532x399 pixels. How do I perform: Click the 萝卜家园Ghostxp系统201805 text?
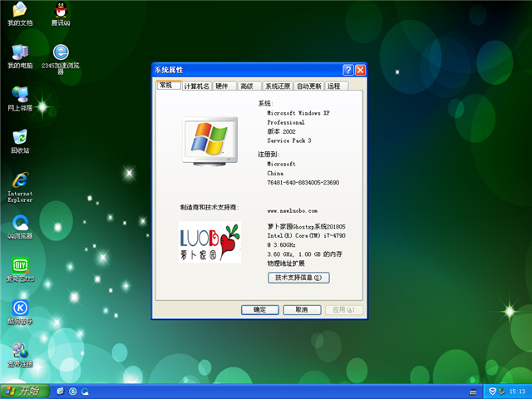(307, 227)
